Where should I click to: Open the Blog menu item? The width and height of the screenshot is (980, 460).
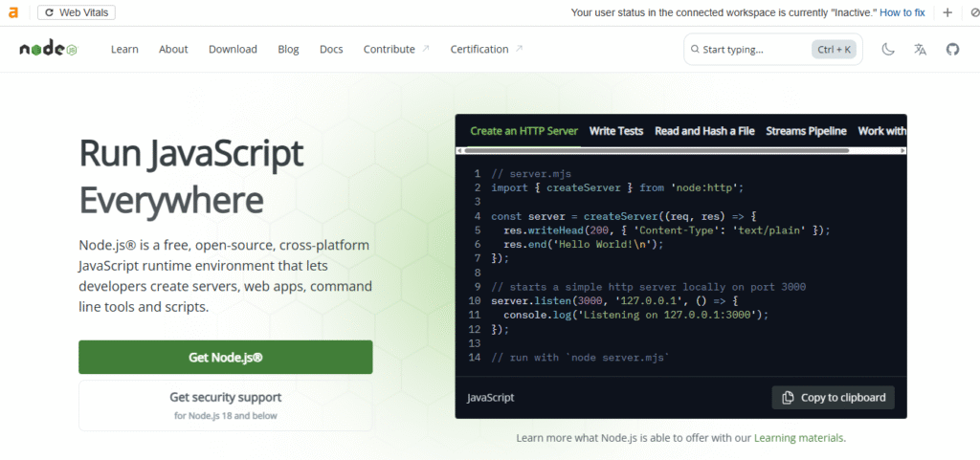[x=288, y=50]
